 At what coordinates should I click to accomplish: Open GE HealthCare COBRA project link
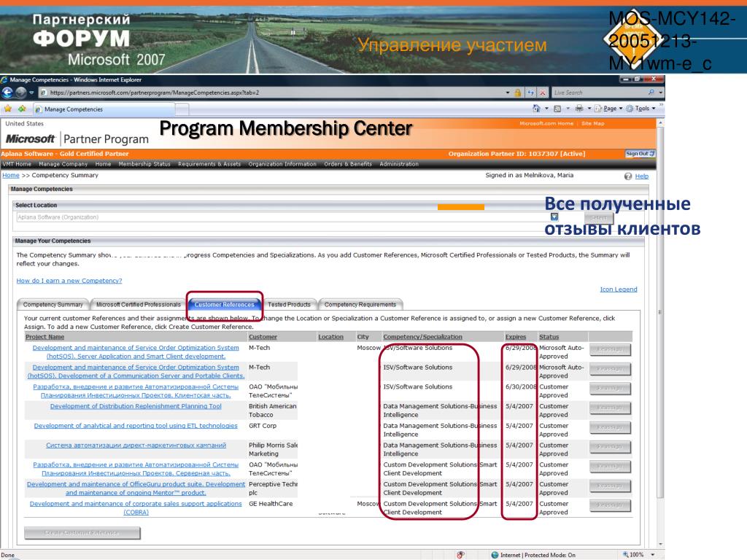(x=136, y=508)
